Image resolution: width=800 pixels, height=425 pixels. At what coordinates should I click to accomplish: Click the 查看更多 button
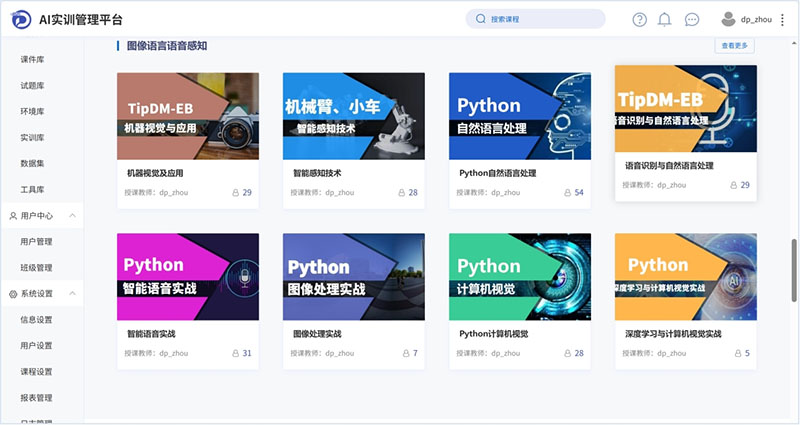(x=733, y=45)
